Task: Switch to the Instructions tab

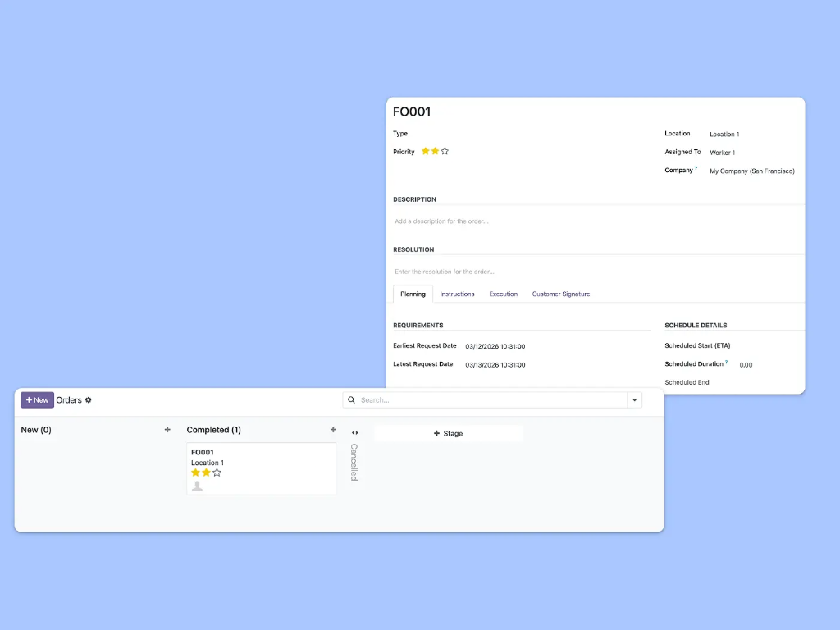Action: click(x=458, y=294)
